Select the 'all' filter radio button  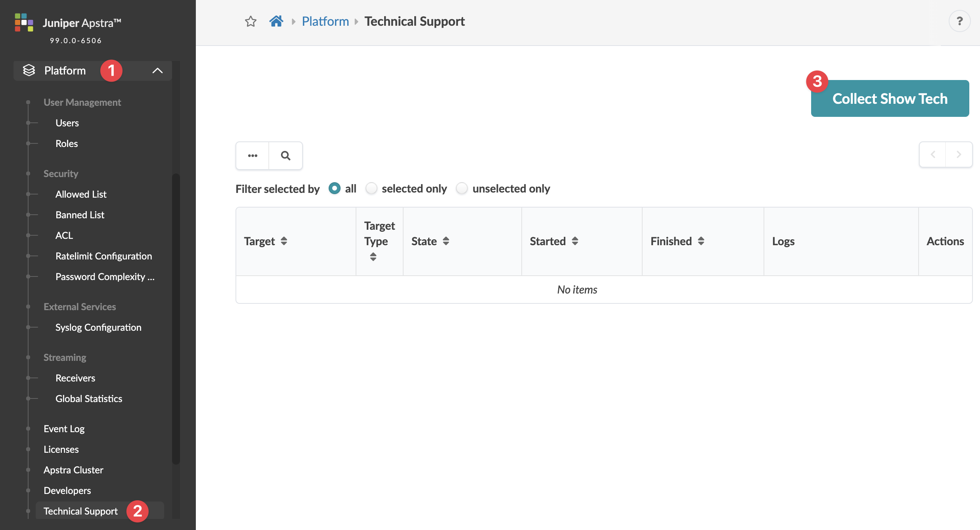(335, 189)
